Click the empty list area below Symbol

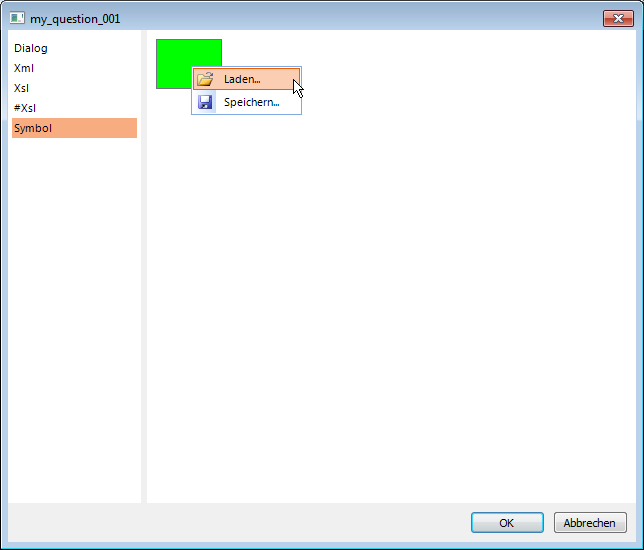(74, 320)
